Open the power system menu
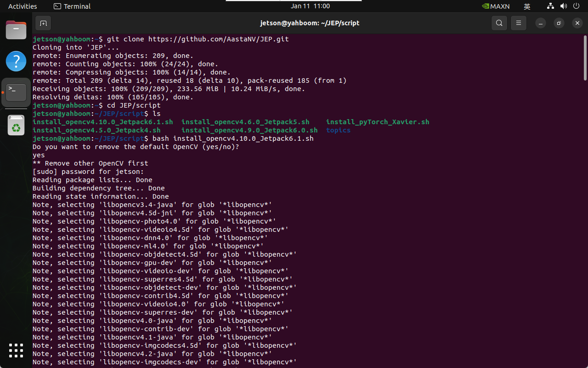588x368 pixels. (576, 6)
